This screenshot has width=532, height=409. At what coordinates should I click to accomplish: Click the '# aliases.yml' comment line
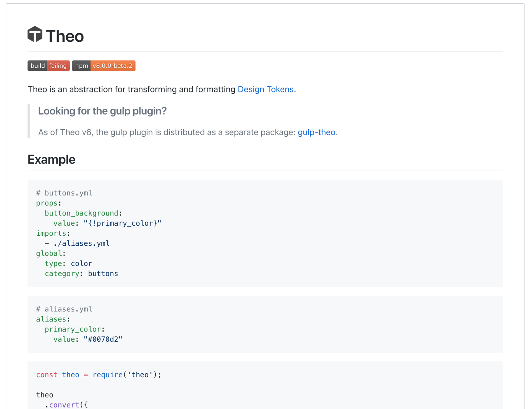click(64, 309)
